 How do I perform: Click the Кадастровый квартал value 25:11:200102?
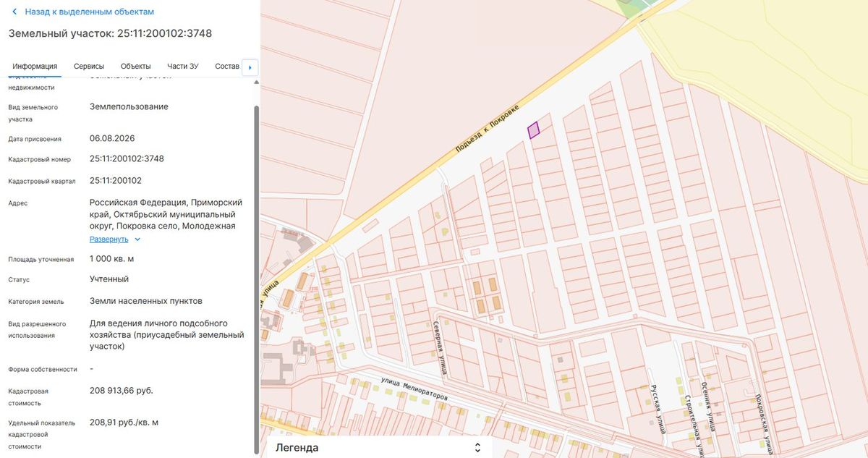(116, 181)
